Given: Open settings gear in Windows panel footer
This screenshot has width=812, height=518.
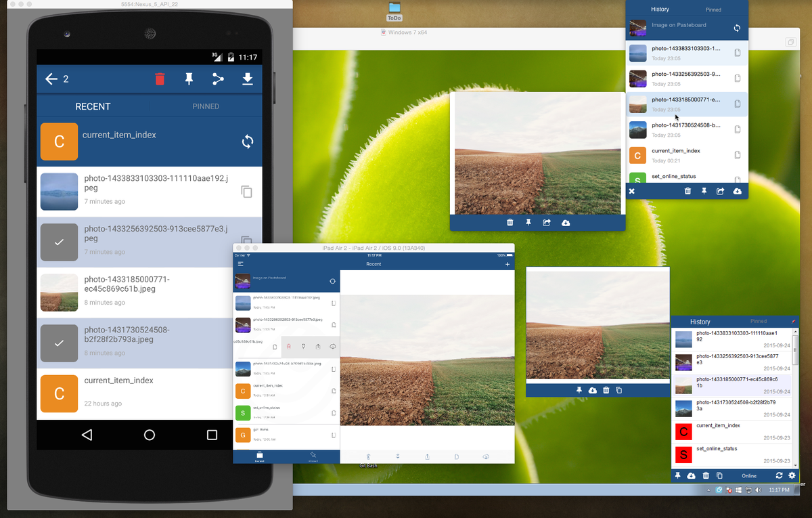Looking at the screenshot, I should point(792,476).
